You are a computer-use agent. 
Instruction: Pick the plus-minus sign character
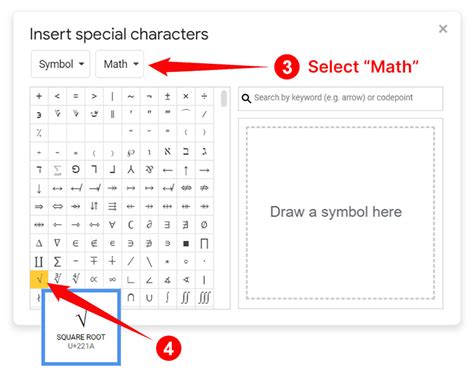coord(168,96)
